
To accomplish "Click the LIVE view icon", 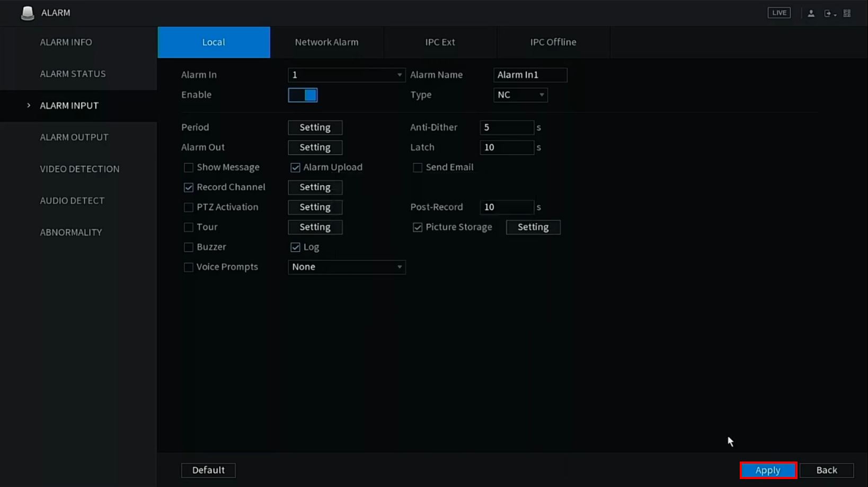I will pos(779,13).
